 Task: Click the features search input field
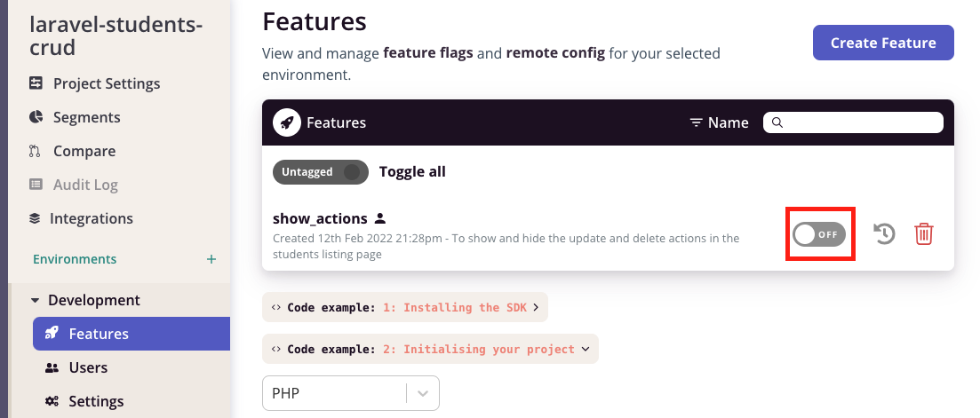point(853,122)
